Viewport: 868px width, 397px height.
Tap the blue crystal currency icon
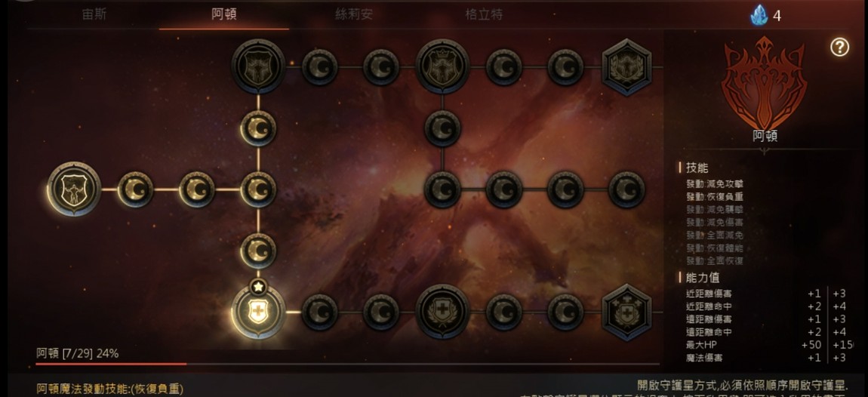759,15
